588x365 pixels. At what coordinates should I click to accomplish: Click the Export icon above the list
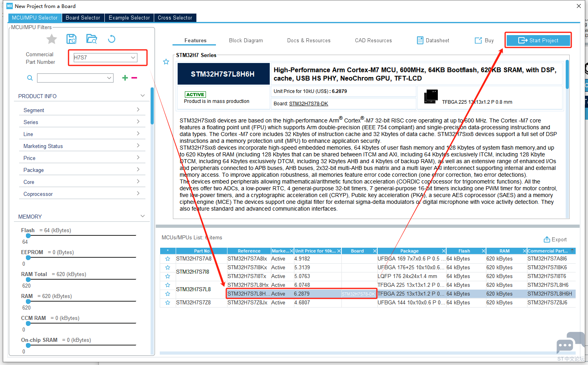(547, 239)
